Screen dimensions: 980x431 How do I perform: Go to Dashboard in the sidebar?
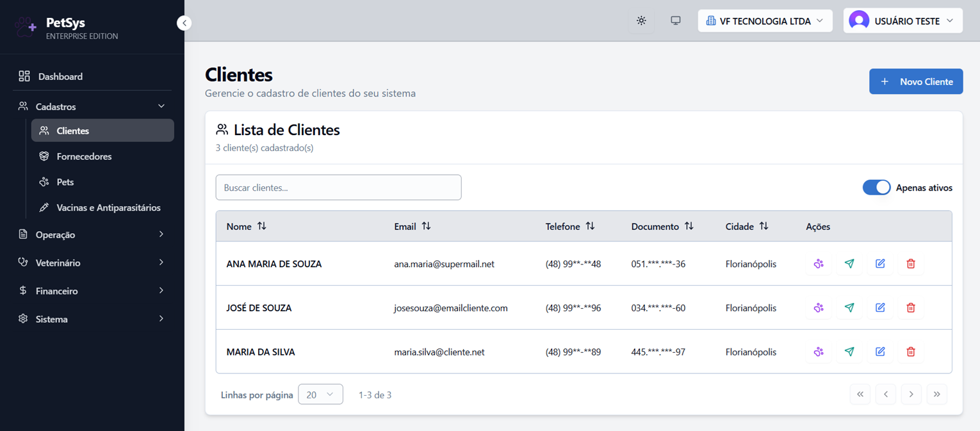92,76
